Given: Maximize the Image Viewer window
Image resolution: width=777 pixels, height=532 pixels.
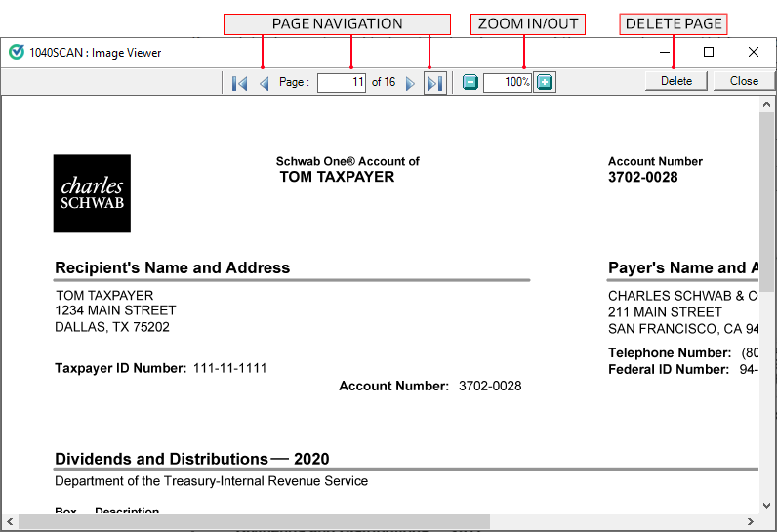Looking at the screenshot, I should 709,52.
